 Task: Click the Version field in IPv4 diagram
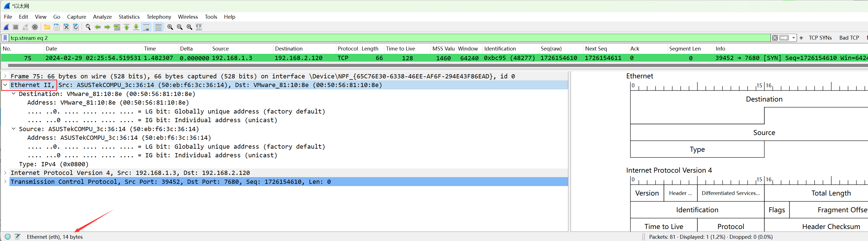(x=647, y=193)
